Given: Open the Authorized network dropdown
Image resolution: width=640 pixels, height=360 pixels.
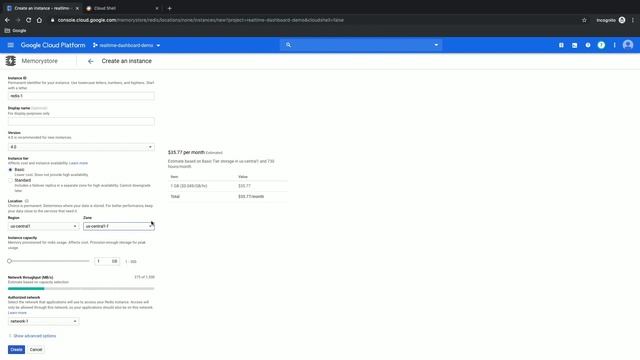Looking at the screenshot, I should 43,321.
